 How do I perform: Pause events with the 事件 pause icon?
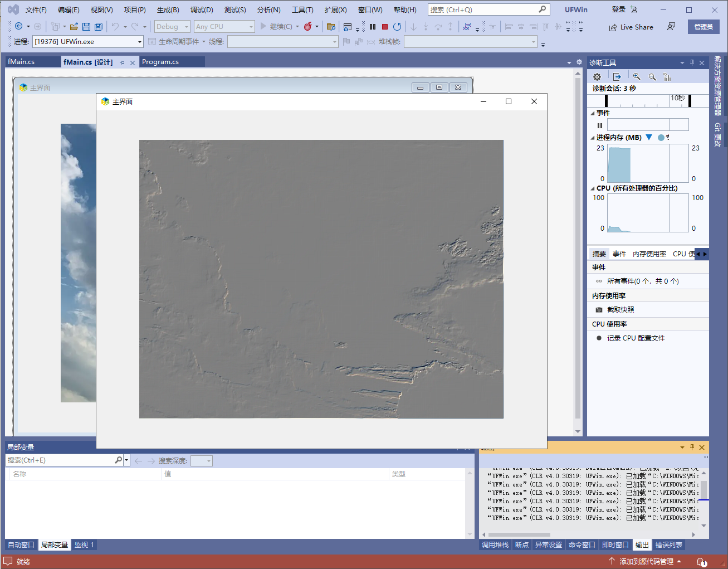[600, 125]
